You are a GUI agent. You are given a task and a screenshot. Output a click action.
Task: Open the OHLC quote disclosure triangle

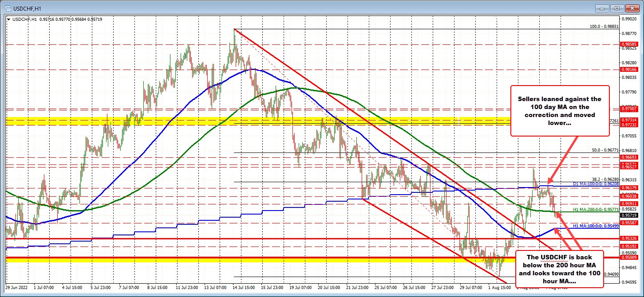point(9,20)
